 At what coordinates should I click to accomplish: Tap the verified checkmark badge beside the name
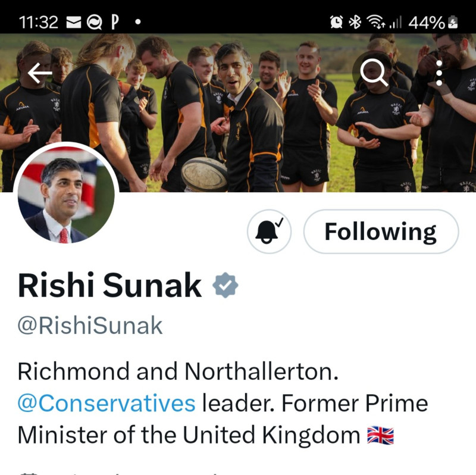[226, 285]
